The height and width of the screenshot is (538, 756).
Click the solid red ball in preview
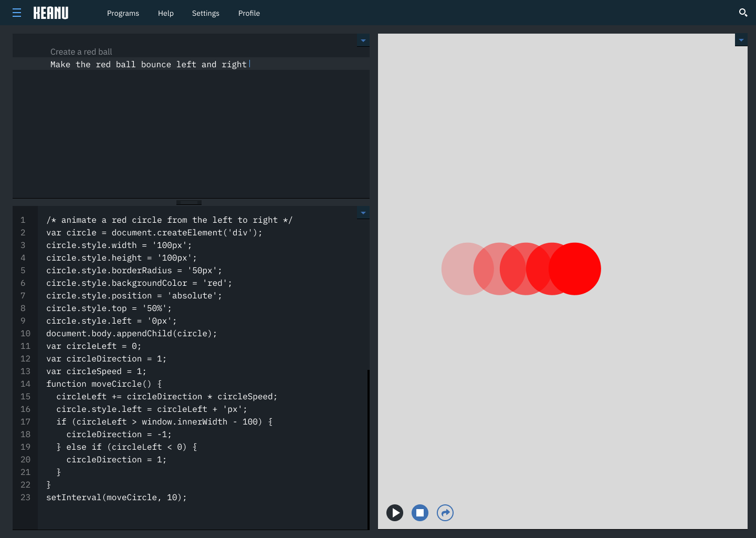click(x=575, y=269)
